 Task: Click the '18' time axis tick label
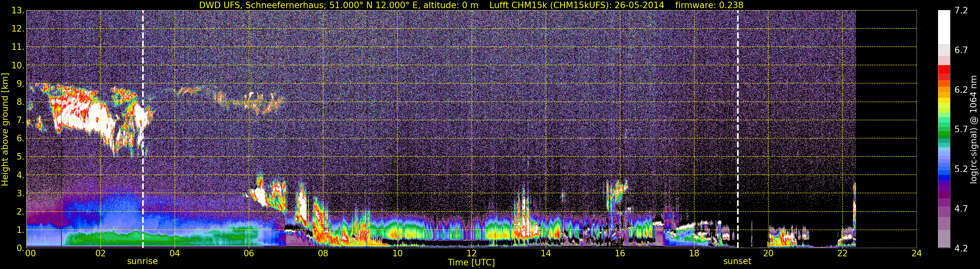tap(694, 253)
